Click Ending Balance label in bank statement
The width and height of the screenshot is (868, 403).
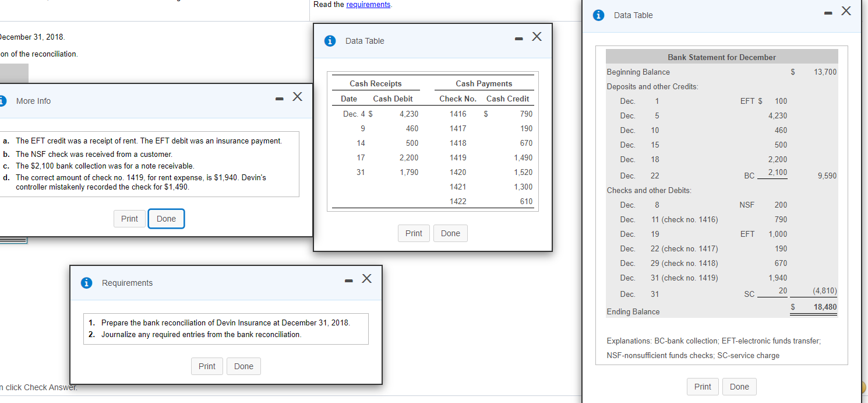[633, 311]
